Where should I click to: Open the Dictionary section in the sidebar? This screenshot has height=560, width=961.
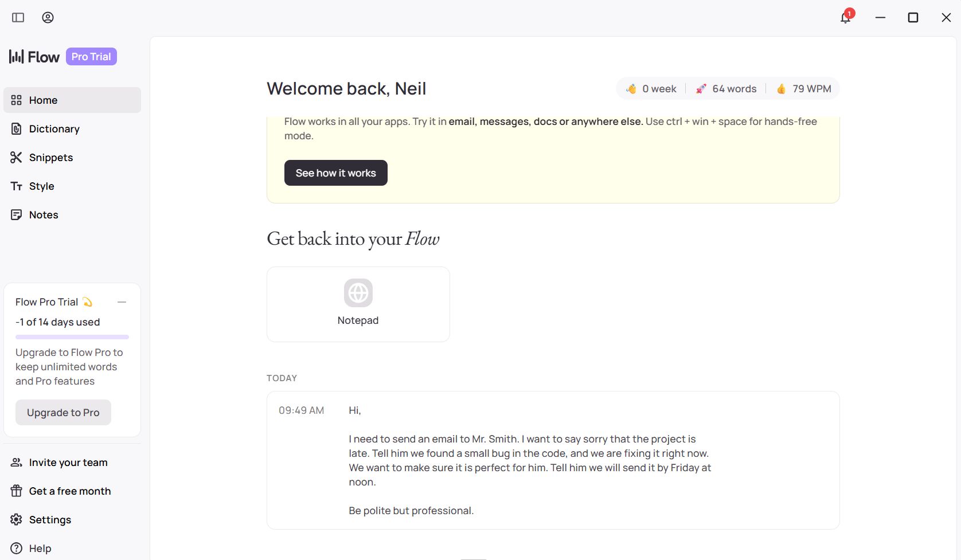[54, 128]
